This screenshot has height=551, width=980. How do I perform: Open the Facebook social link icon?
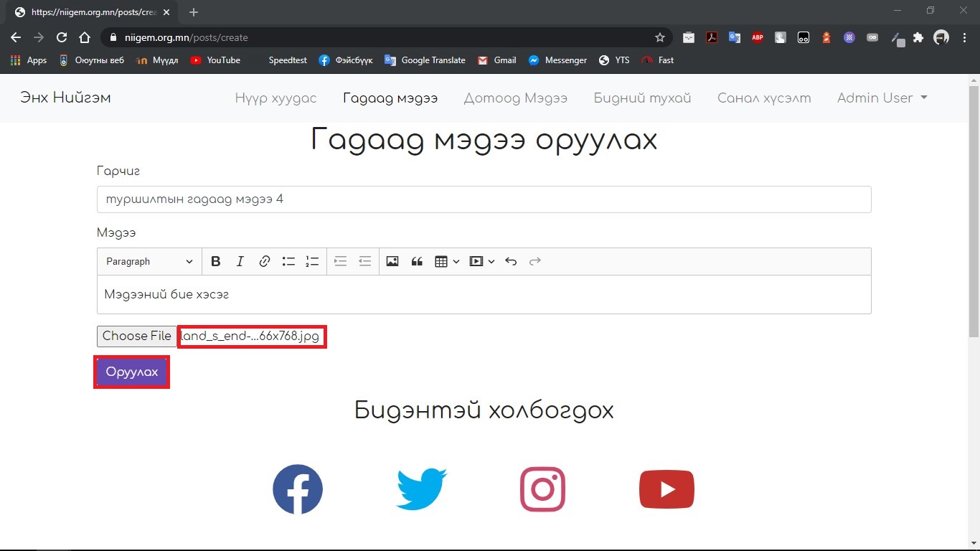pos(298,489)
